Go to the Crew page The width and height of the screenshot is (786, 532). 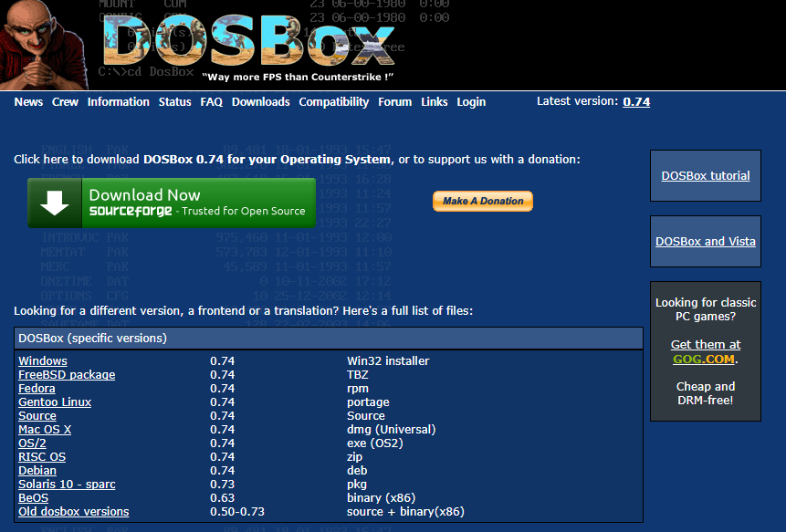coord(65,102)
